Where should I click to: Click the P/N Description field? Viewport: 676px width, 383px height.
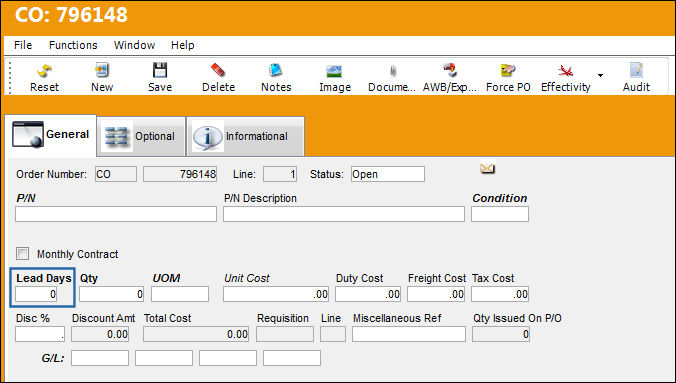click(x=344, y=214)
